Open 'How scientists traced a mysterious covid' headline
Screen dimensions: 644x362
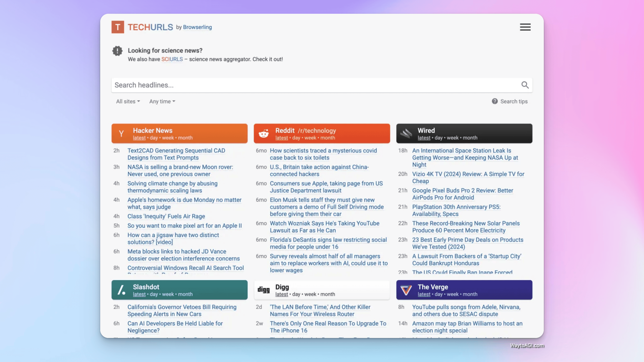click(323, 154)
